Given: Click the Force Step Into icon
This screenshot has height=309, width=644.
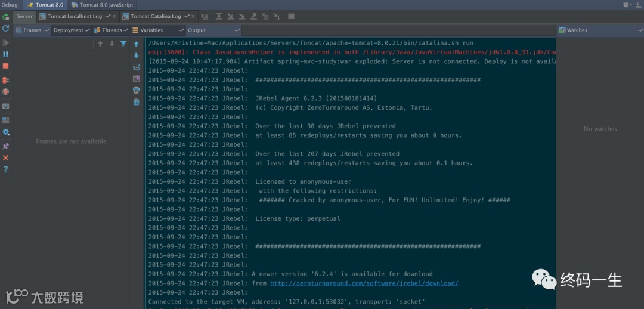Looking at the screenshot, I should (x=242, y=17).
